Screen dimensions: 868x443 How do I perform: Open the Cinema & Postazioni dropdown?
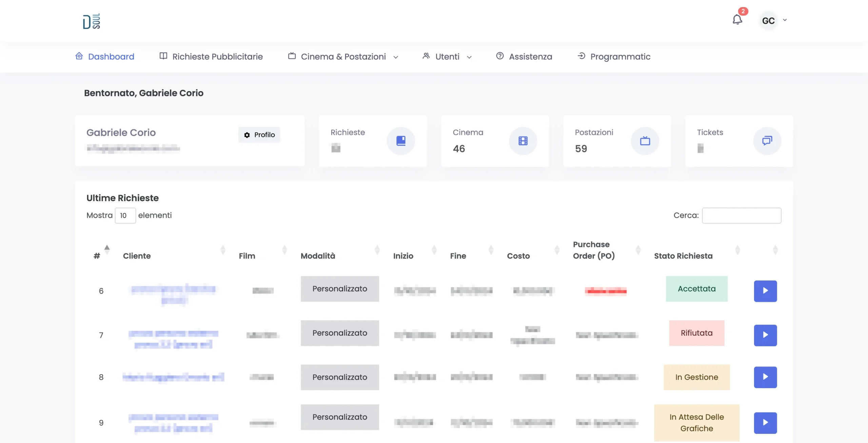(x=395, y=57)
